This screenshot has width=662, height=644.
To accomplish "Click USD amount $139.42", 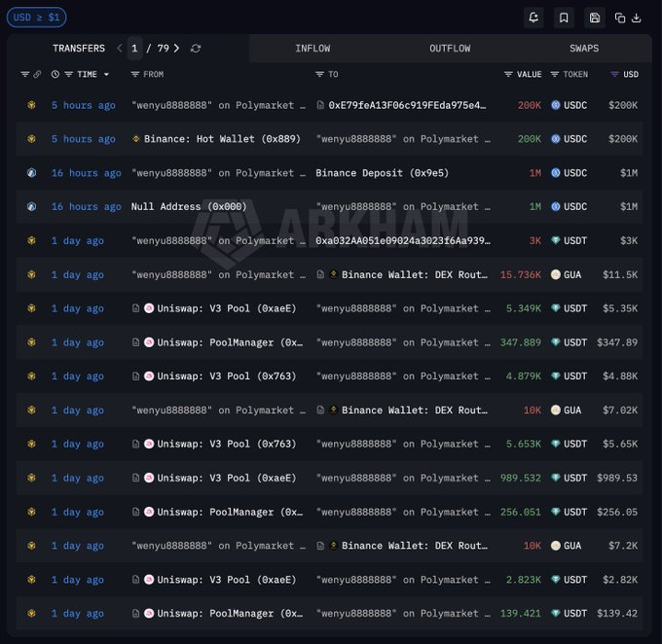I will tap(617, 613).
